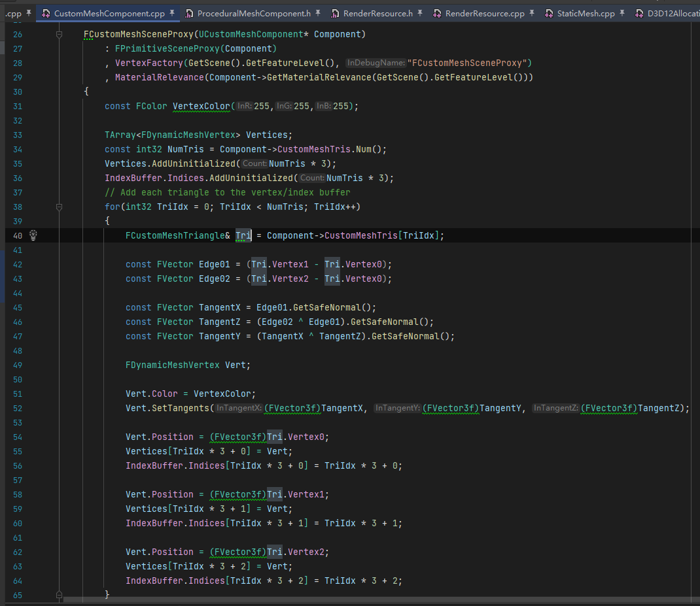Click the InB parameter hint on line 31
This screenshot has height=606, width=700.
(324, 106)
